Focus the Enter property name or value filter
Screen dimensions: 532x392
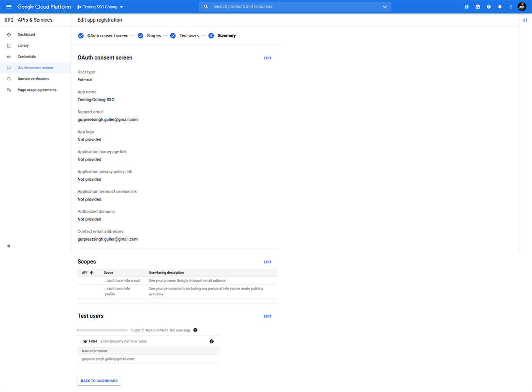pos(153,341)
